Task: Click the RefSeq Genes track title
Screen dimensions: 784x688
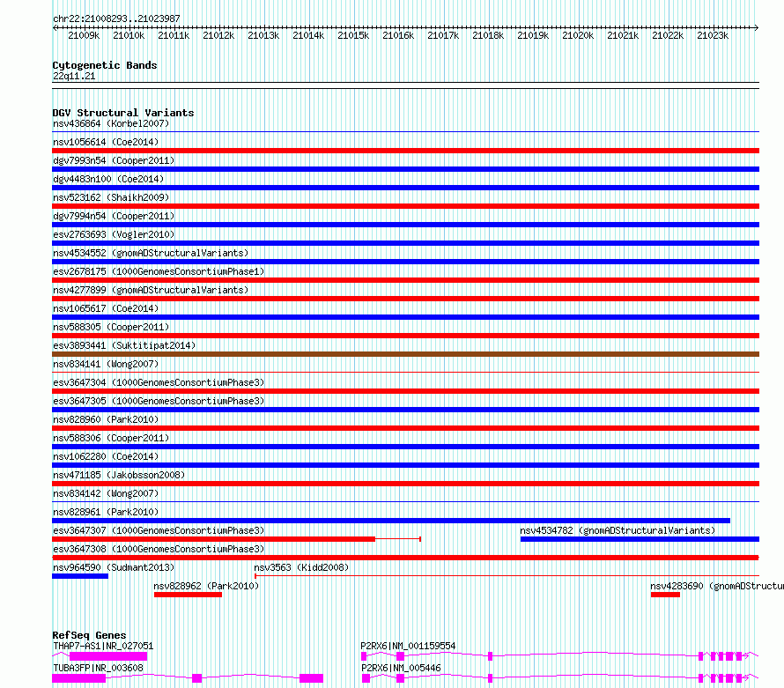Action: pyautogui.click(x=89, y=635)
